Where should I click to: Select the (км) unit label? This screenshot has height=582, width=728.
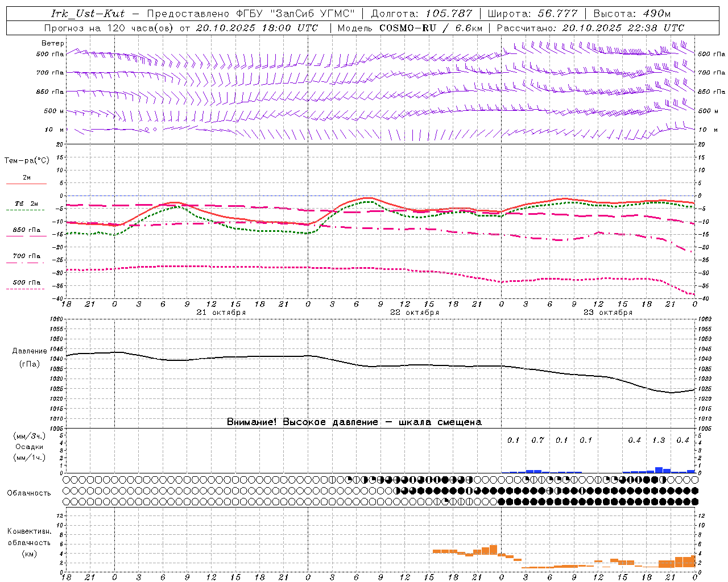[30, 554]
